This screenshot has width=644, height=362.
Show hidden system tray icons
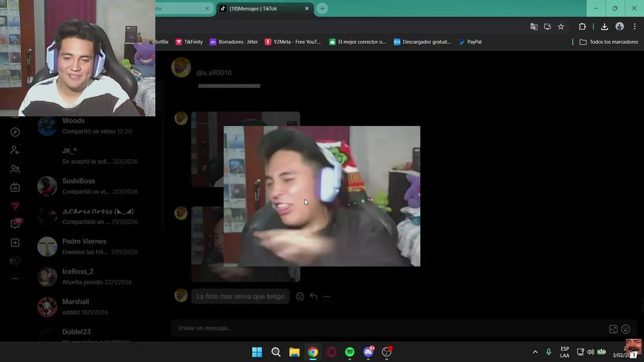pos(535,352)
